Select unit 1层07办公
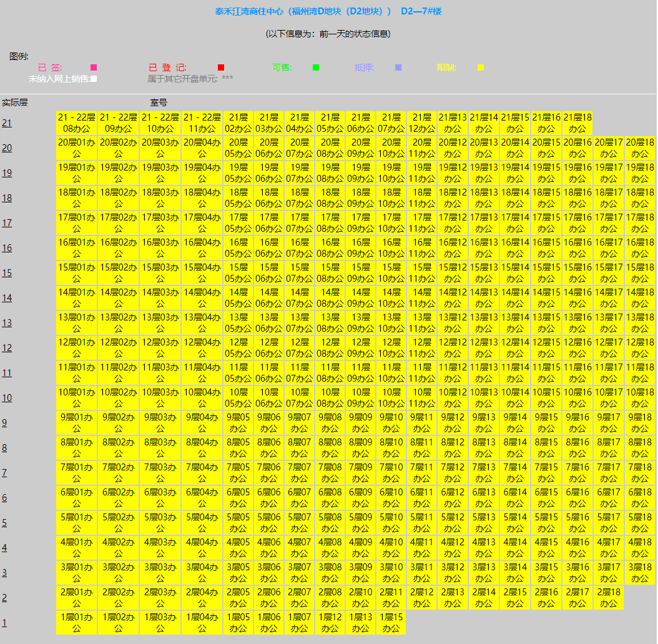The width and height of the screenshot is (658, 644). (299, 623)
